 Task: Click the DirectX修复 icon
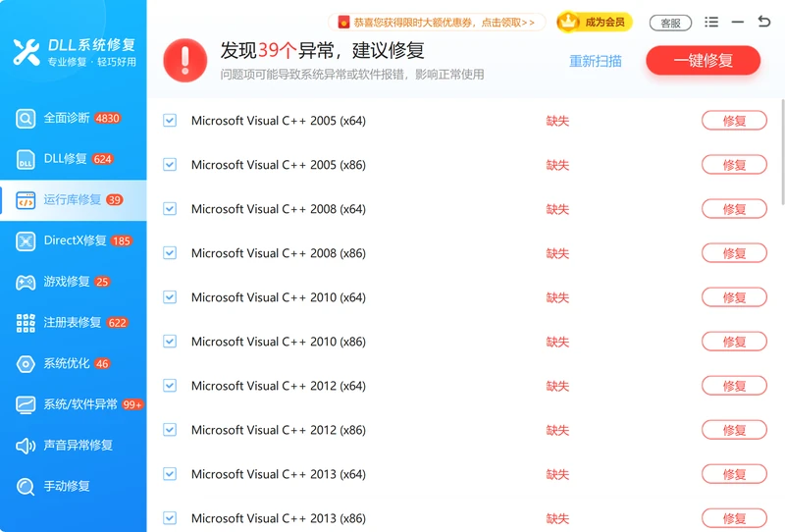tap(26, 240)
